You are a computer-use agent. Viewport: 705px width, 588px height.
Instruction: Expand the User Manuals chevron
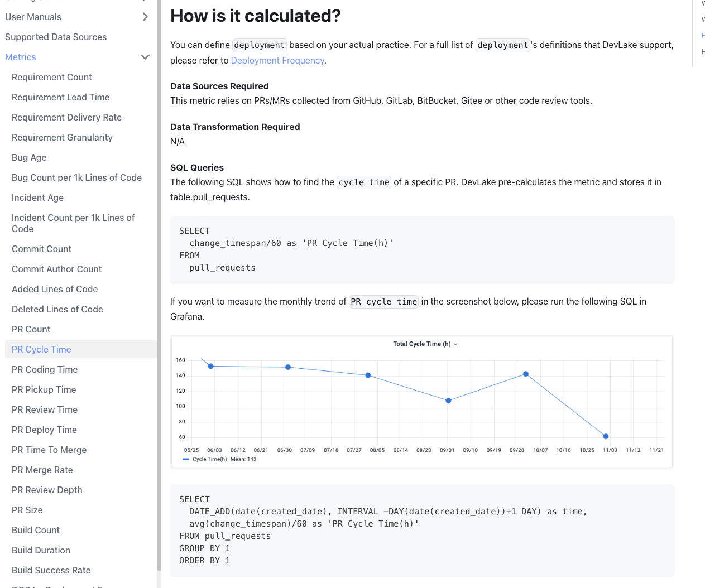145,17
